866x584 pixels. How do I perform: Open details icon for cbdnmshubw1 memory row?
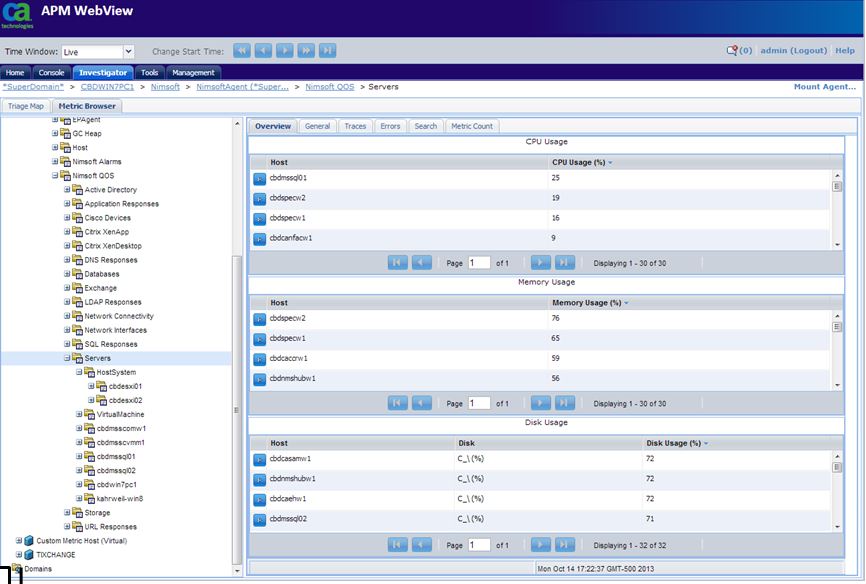coord(260,379)
